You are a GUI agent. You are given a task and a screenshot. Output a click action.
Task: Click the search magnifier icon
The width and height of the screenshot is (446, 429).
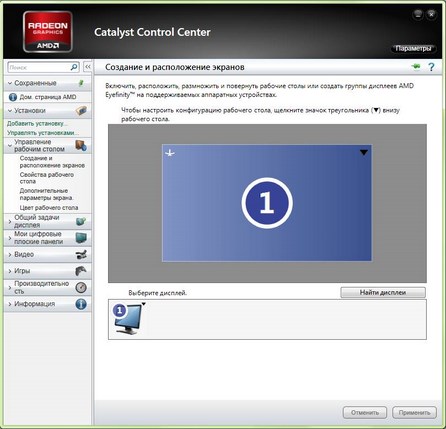74,67
